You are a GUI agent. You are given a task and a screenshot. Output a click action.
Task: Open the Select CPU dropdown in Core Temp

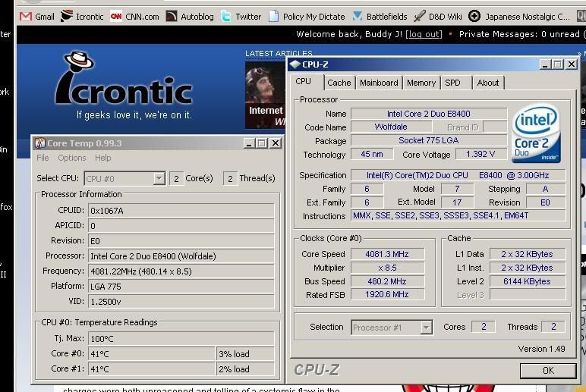pos(159,178)
